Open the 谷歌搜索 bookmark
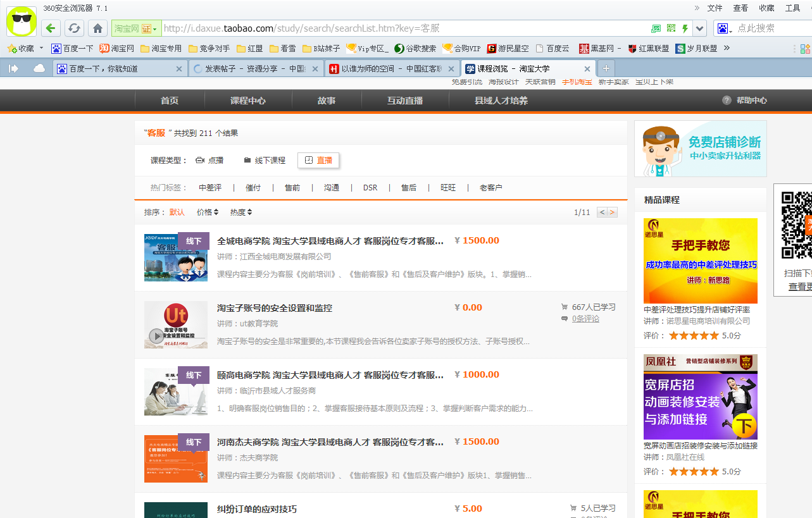812x518 pixels. [x=415, y=48]
